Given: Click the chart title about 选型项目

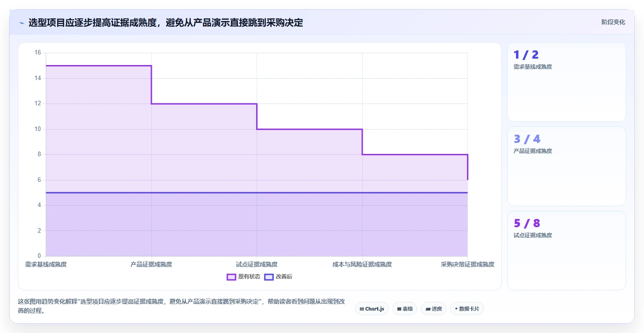Looking at the screenshot, I should [x=166, y=22].
